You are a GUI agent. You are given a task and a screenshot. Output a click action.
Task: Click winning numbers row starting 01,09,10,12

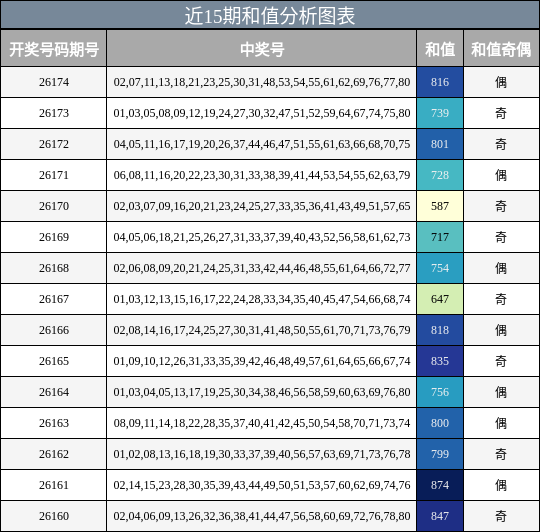pyautogui.click(x=262, y=361)
